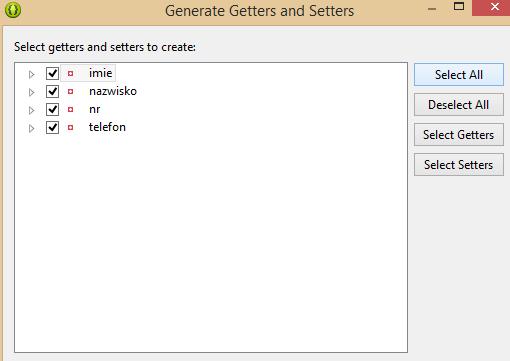Click the Eclipse icon in the title bar
Image resolution: width=510 pixels, height=361 pixels.
13,10
